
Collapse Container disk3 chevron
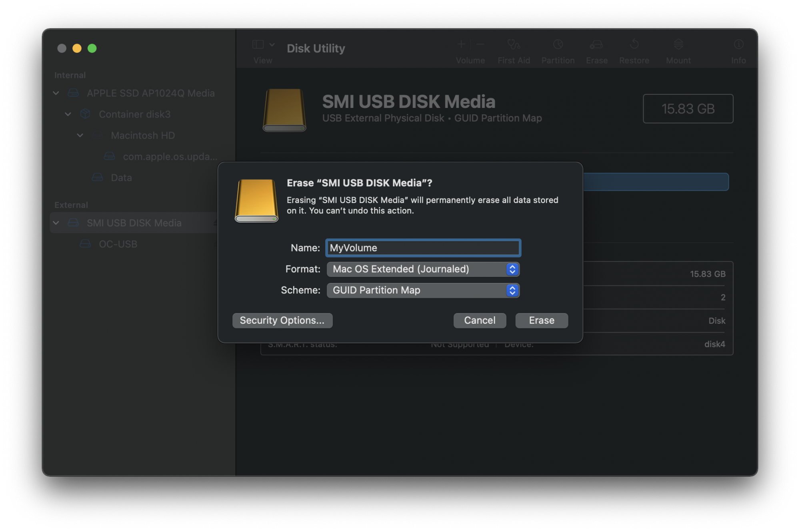[68, 114]
